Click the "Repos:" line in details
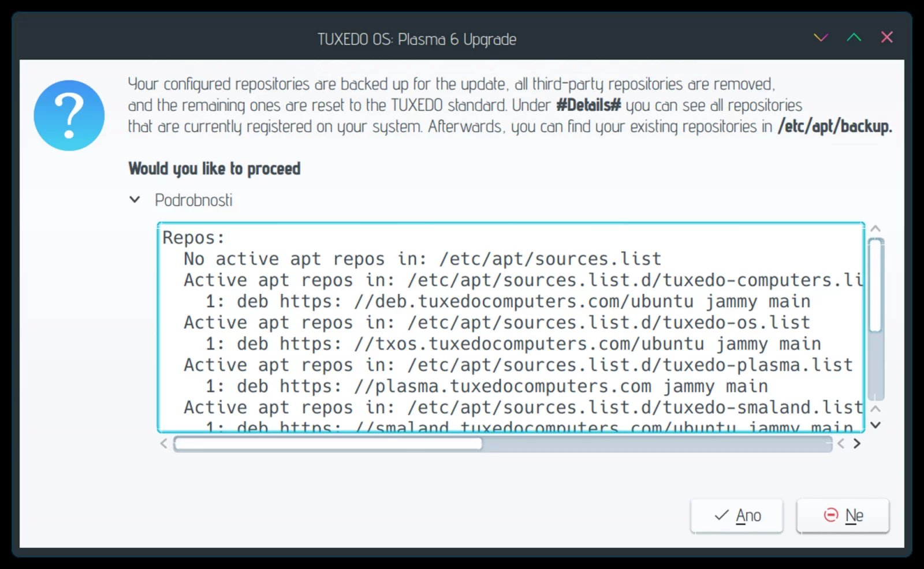The image size is (924, 569). [x=193, y=238]
